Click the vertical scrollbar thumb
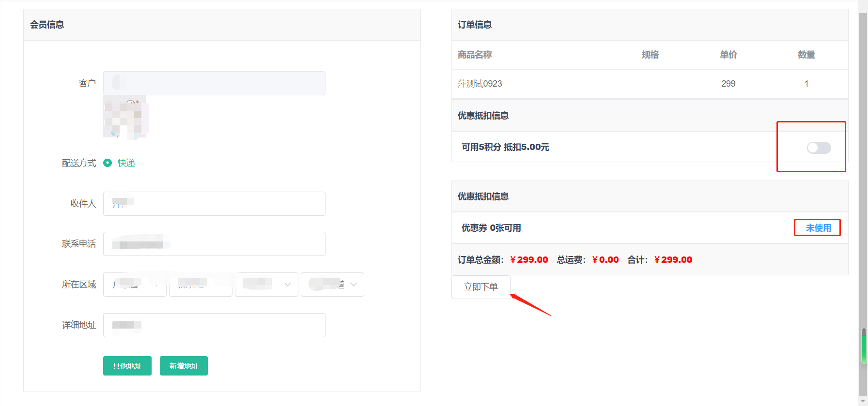Viewport: 868px width, 406px height. click(863, 346)
